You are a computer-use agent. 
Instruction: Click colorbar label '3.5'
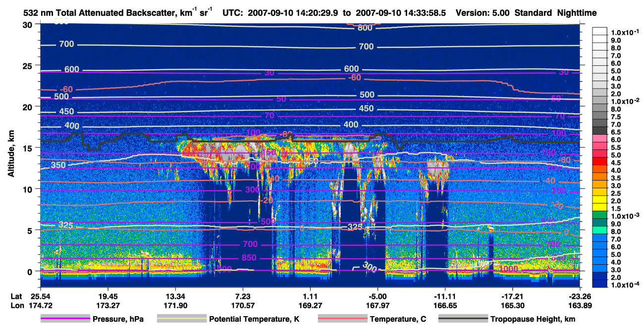tap(616, 178)
